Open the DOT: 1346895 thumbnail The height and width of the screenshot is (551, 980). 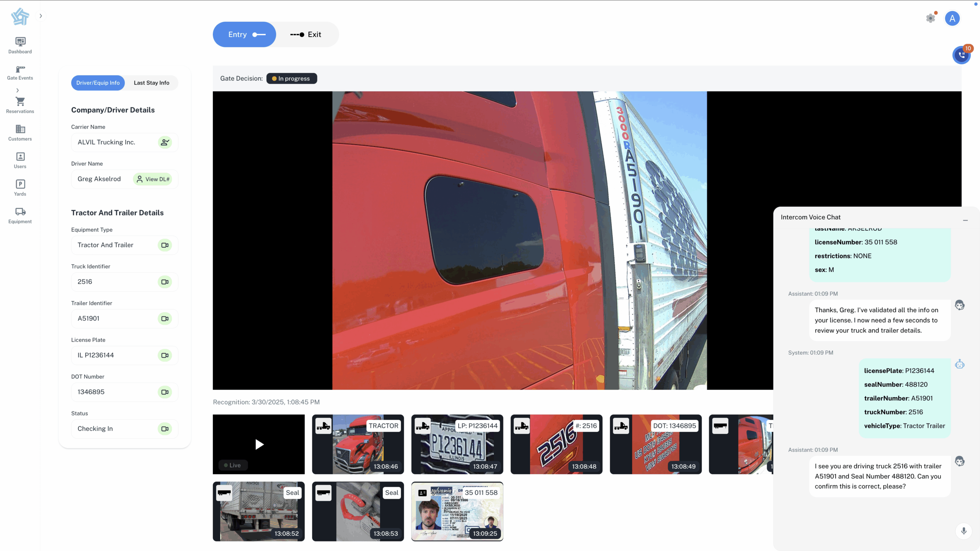656,444
